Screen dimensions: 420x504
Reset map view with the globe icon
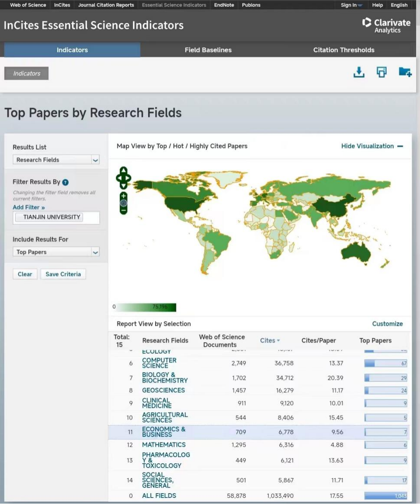click(x=124, y=203)
